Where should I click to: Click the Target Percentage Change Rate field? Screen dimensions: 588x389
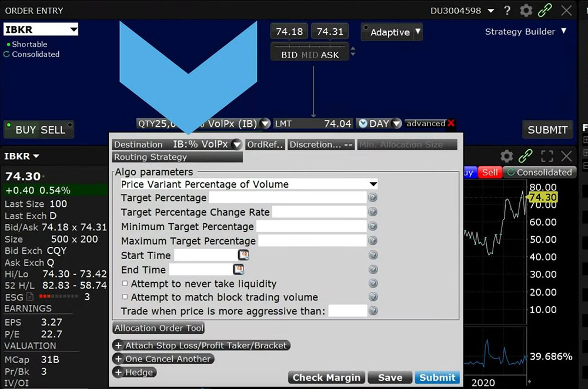tap(319, 212)
